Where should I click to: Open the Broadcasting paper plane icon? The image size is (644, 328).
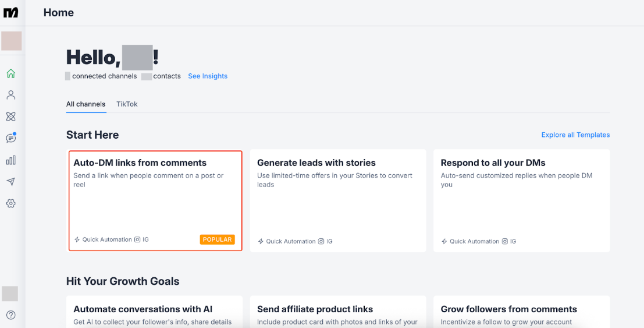(10, 182)
